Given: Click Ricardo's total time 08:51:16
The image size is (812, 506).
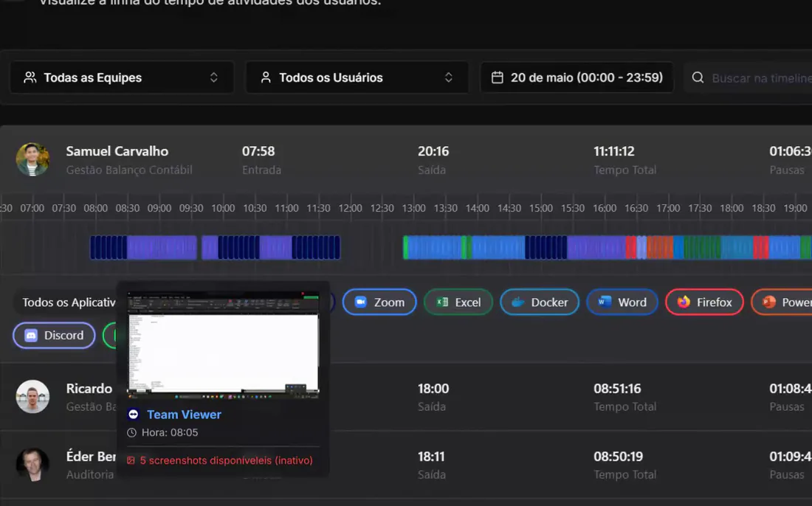Looking at the screenshot, I should (x=617, y=389).
